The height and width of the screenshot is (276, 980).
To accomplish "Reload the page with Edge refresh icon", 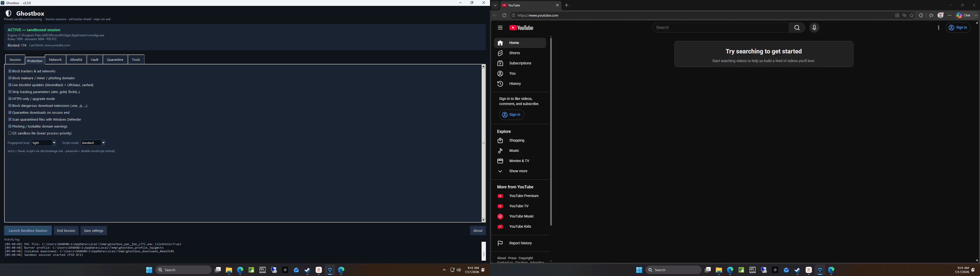I will click(x=504, y=16).
